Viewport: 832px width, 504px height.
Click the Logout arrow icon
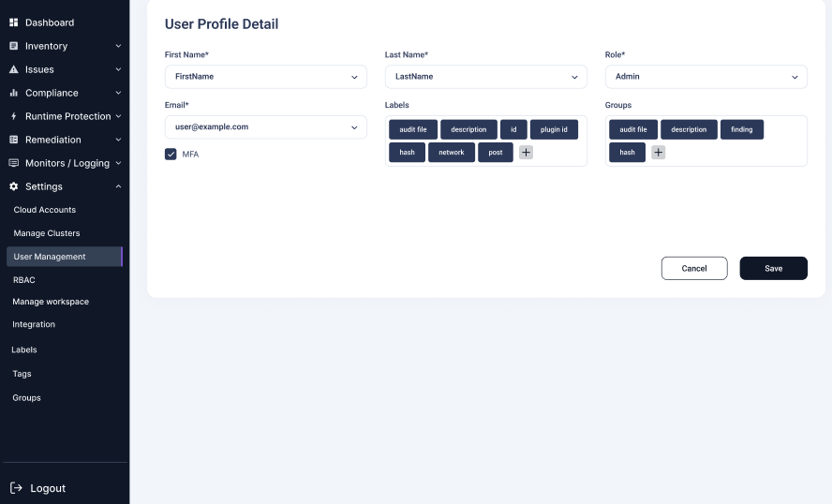(x=16, y=487)
